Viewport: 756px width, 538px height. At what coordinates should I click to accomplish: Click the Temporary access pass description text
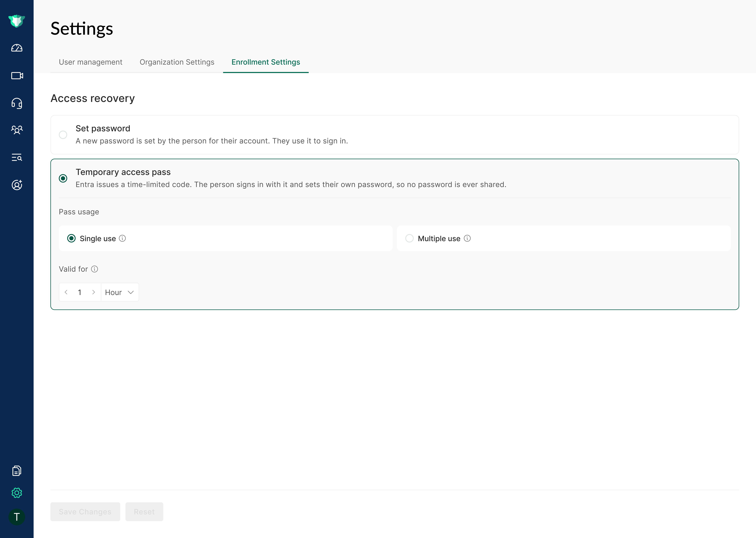[x=291, y=185]
